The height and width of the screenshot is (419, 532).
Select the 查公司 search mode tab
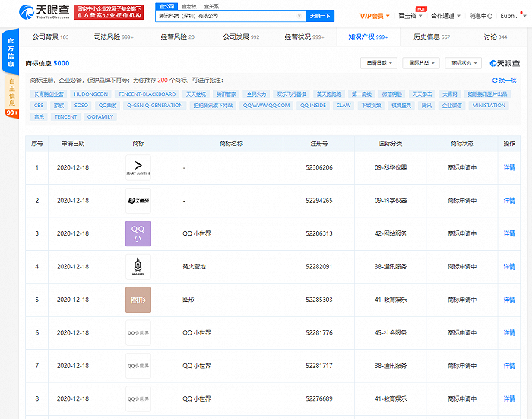click(166, 6)
